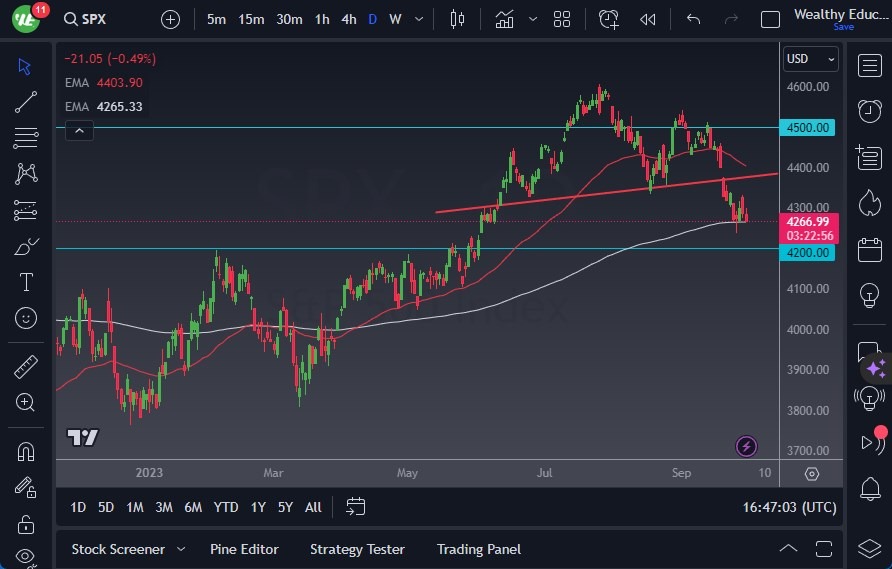Select the 4h timeframe button
892x569 pixels.
pyautogui.click(x=348, y=19)
